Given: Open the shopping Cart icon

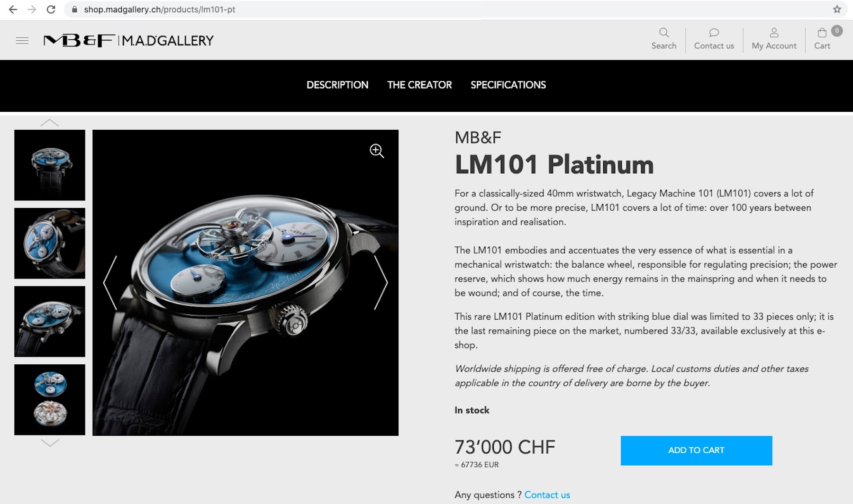Looking at the screenshot, I should pyautogui.click(x=822, y=33).
